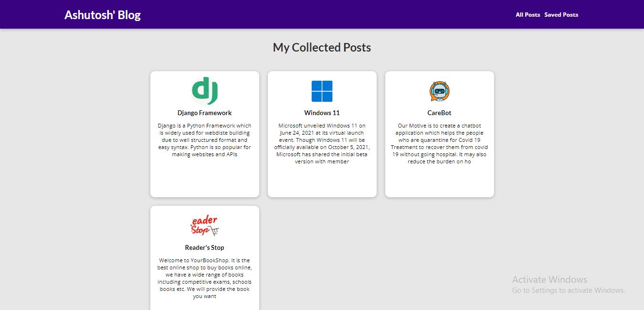The image size is (644, 310).
Task: Click the Windows 11 post description text
Action: (x=322, y=143)
